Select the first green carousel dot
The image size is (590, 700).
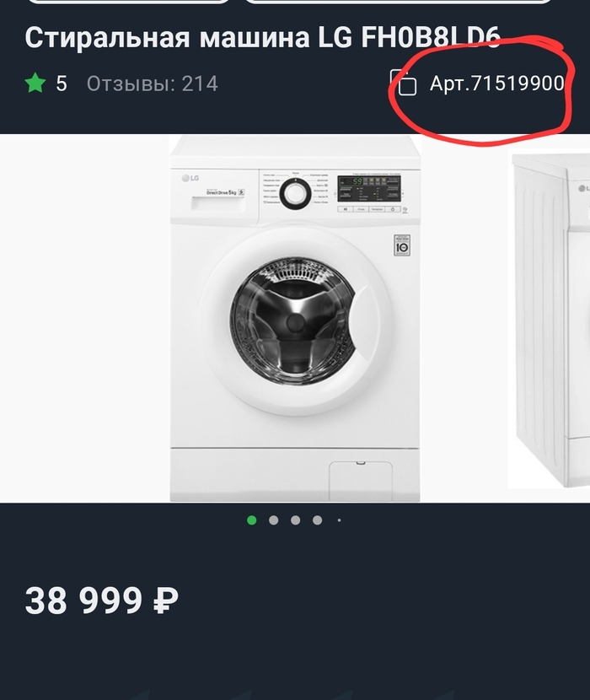[251, 520]
